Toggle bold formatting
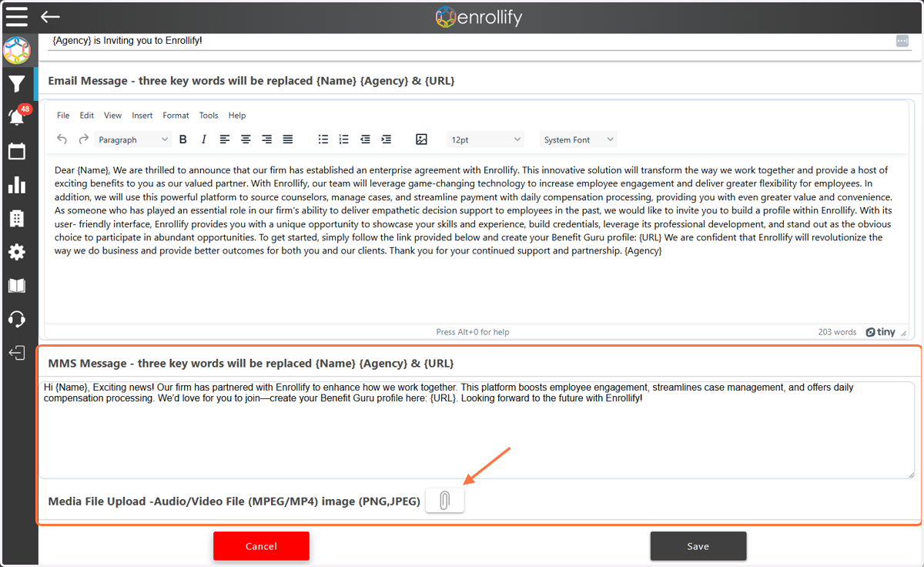Viewport: 924px width, 567px height. pyautogui.click(x=183, y=139)
